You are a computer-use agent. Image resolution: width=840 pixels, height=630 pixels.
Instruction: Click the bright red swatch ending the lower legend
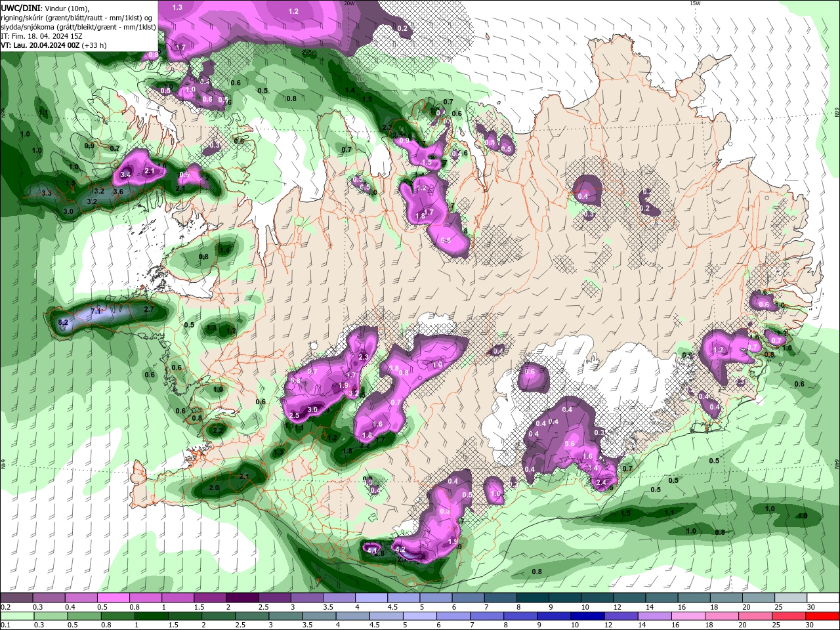coord(823,616)
